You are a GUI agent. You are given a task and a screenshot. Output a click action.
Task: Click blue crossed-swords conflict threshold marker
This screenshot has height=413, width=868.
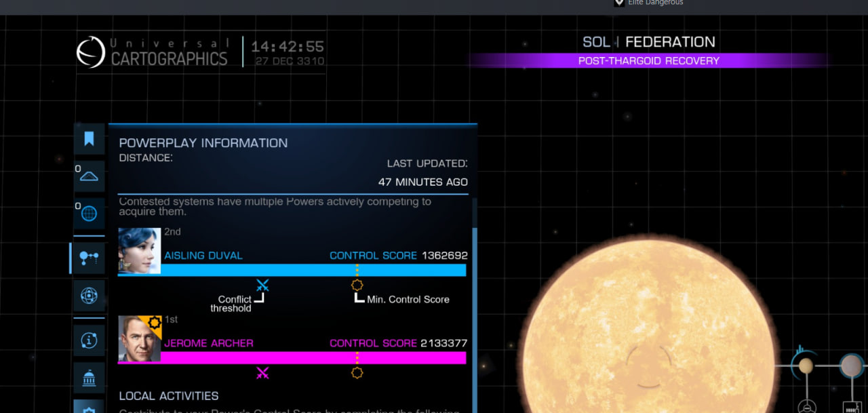coord(262,285)
